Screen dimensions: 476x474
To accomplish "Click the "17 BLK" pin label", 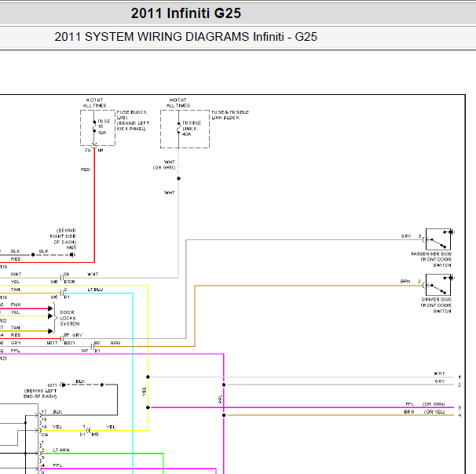I will [52, 412].
